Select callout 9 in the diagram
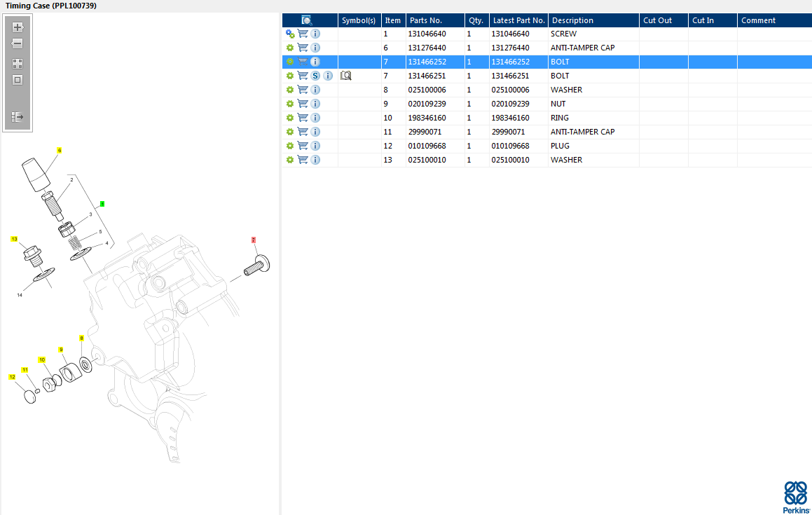812x515 pixels. coord(60,350)
